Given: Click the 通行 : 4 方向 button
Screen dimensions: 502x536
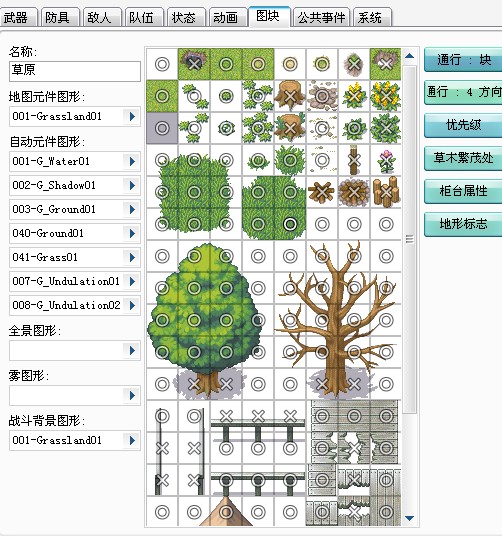Looking at the screenshot, I should [x=463, y=92].
